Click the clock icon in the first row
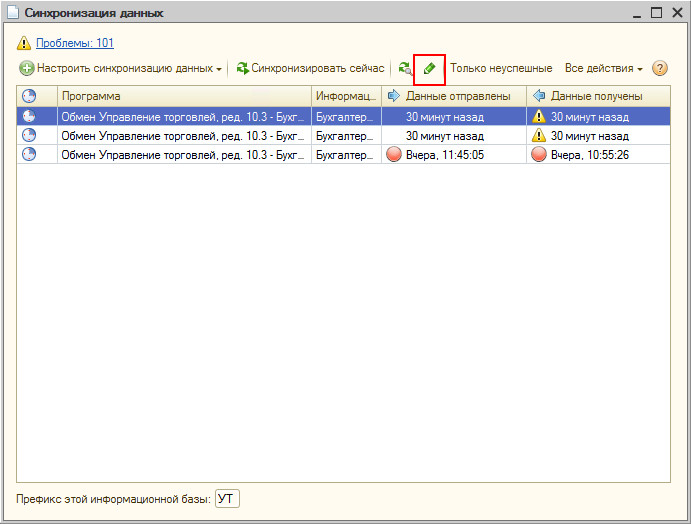Screen dimensions: 691x524 [29, 116]
